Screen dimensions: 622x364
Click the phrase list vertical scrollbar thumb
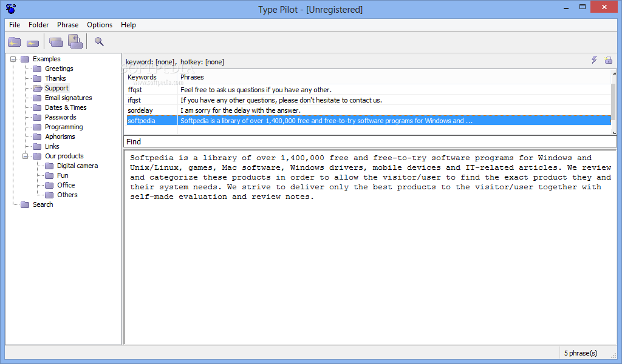(614, 101)
